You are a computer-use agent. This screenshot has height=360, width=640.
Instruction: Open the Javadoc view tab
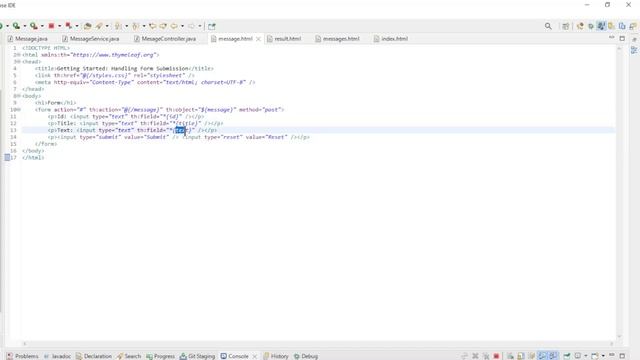[58, 356]
